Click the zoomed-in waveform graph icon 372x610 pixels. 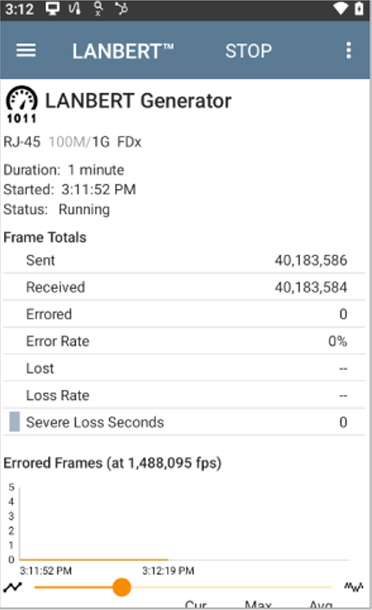(354, 586)
